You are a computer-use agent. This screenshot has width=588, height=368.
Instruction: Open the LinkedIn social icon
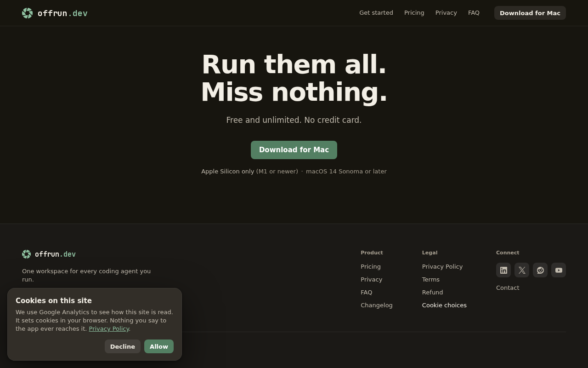point(503,270)
